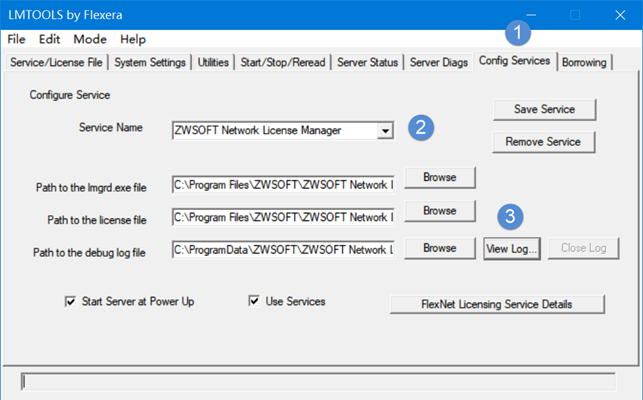Go to the Start/Stop/Reread tab
Screen dimensions: 643x400
click(283, 62)
